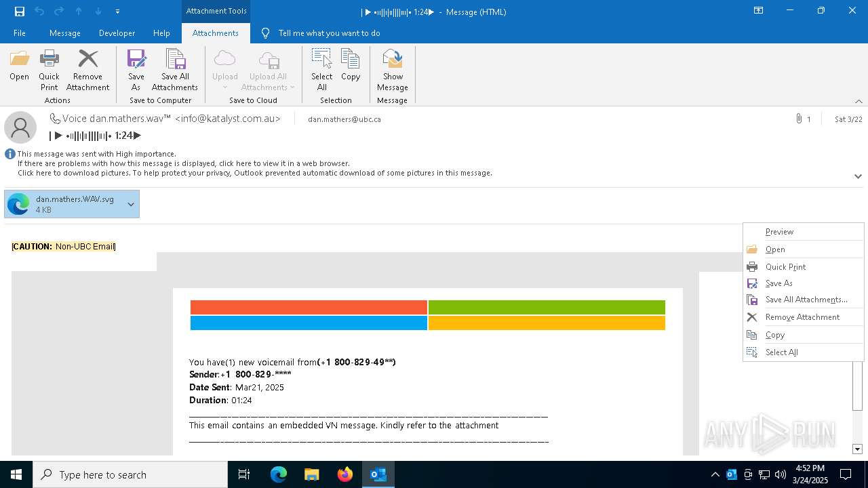Open File Explorer from taskbar

click(x=311, y=474)
